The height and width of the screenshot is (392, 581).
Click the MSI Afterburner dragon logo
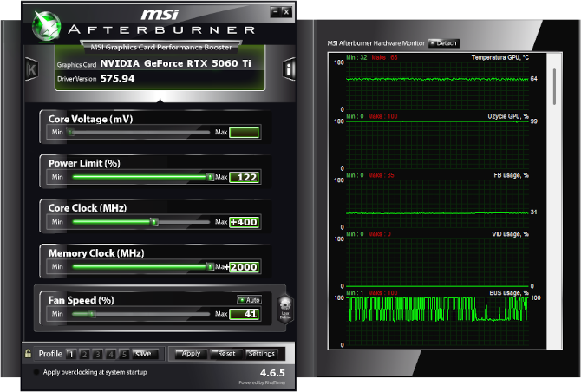[46, 26]
